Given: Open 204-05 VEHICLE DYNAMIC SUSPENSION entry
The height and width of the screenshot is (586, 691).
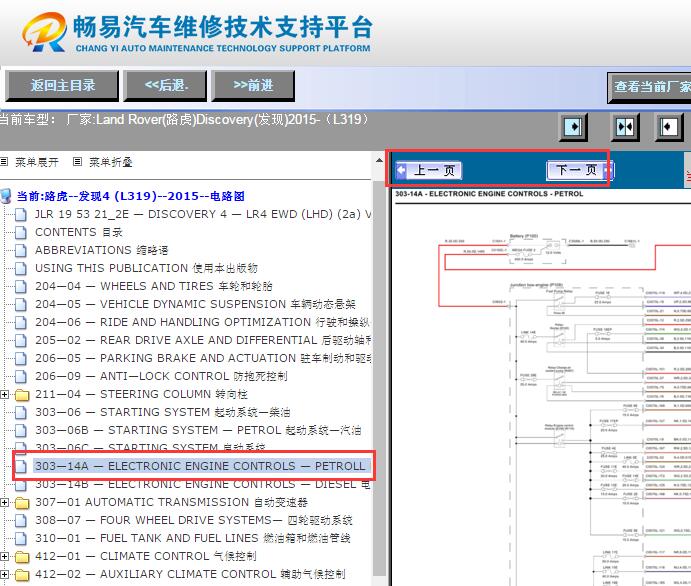Looking at the screenshot, I should [x=195, y=304].
